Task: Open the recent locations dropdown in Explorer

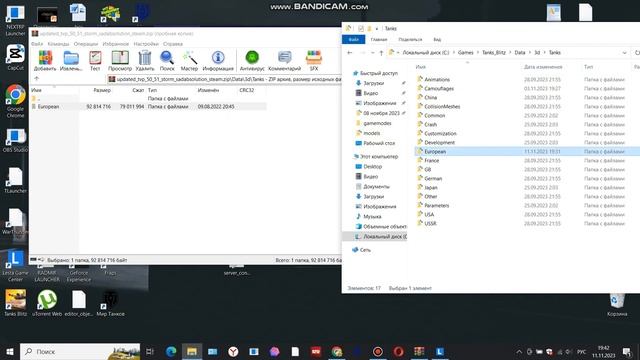Action: (372, 53)
